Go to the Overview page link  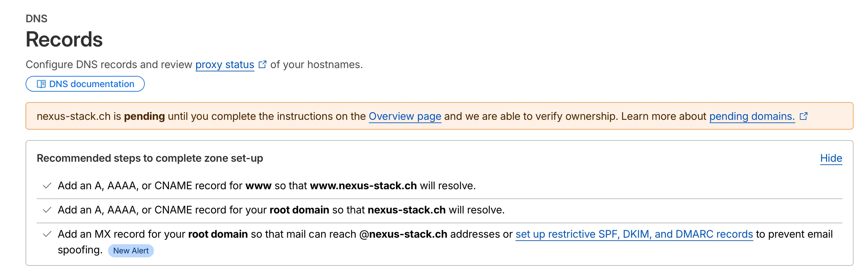[x=405, y=116]
